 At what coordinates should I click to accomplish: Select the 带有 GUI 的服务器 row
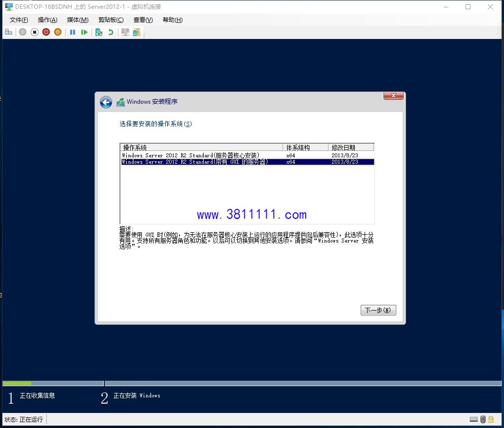[x=247, y=162]
